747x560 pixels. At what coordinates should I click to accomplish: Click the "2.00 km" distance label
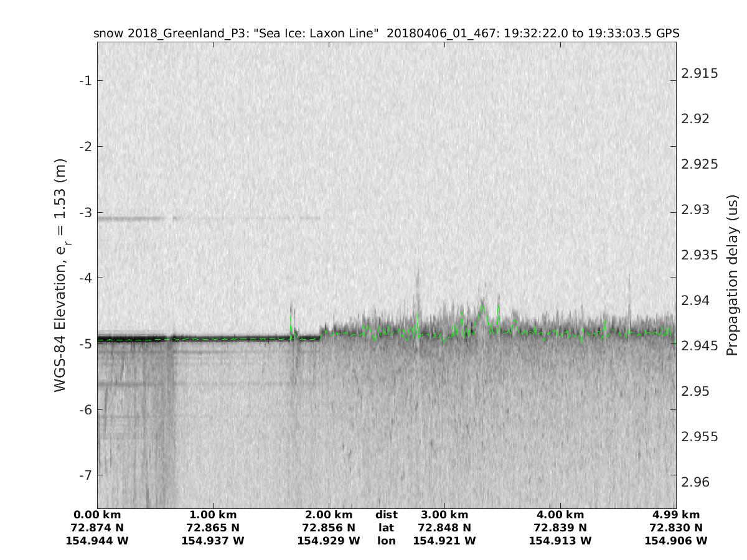tap(329, 515)
